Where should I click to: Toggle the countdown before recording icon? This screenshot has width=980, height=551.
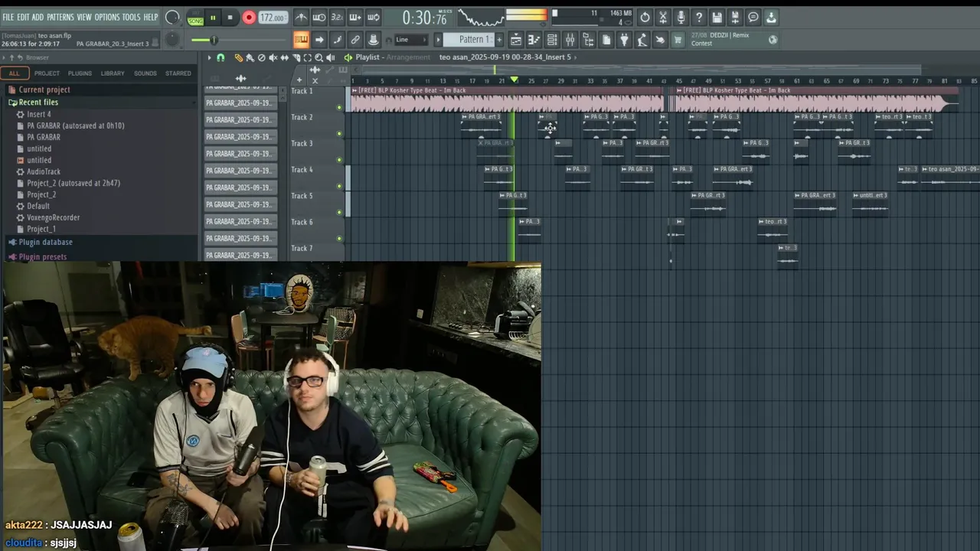337,17
